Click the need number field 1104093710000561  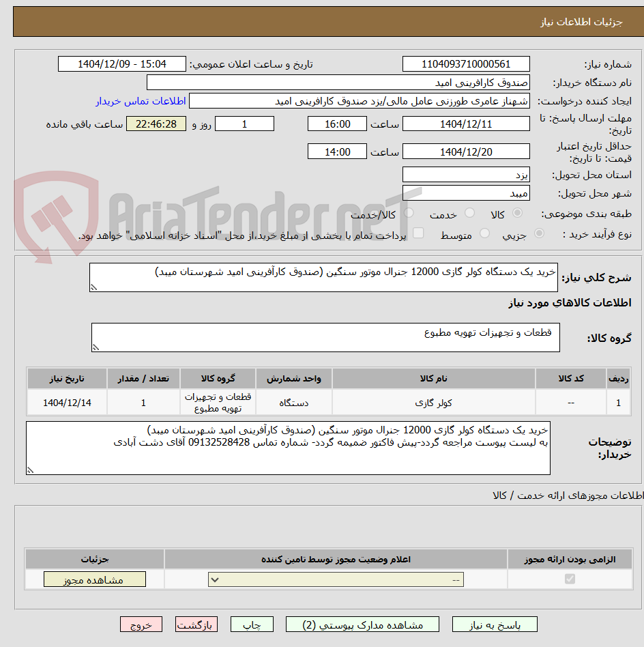[x=466, y=64]
